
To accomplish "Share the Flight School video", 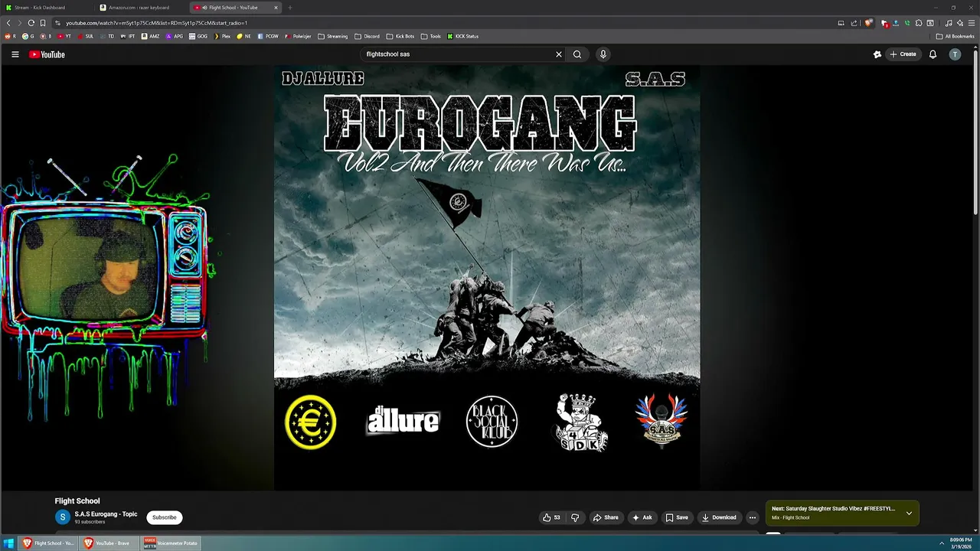I will (606, 517).
